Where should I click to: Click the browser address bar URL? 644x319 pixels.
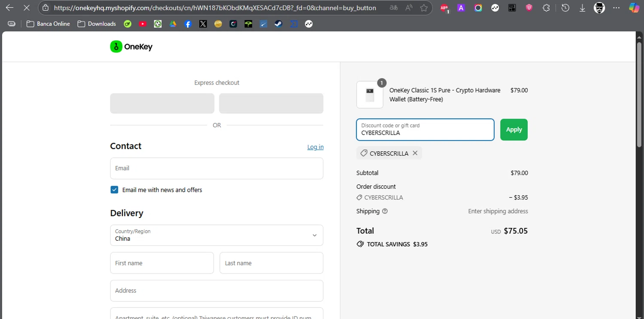[x=215, y=8]
